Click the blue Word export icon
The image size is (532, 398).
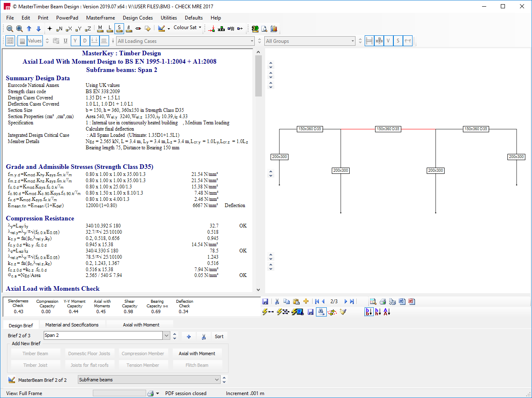tap(402, 302)
